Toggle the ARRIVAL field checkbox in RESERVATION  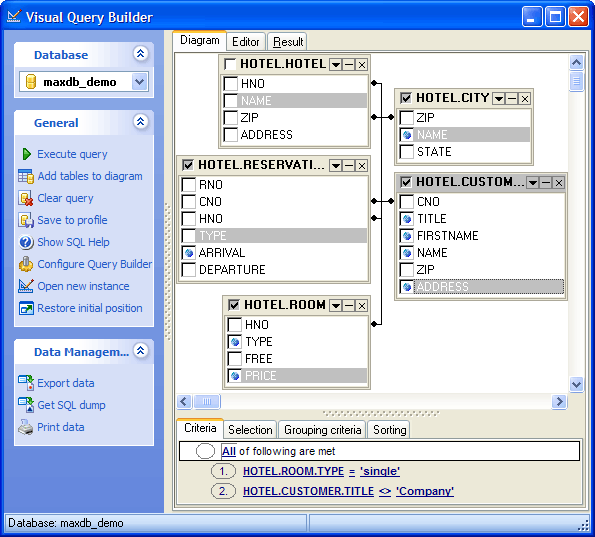tap(189, 253)
